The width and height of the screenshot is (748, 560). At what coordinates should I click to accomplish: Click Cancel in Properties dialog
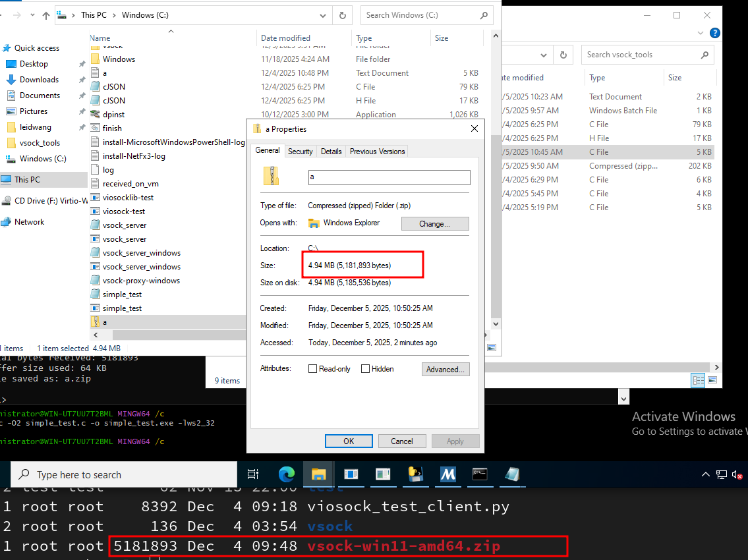click(401, 441)
